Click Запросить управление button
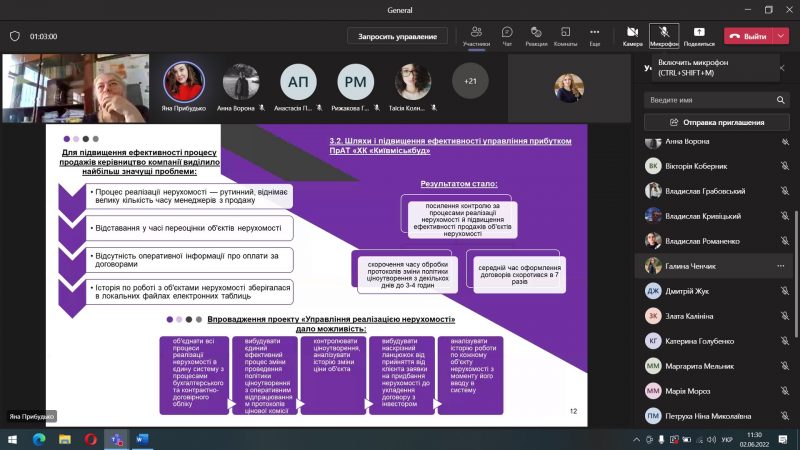Image resolution: width=800 pixels, height=450 pixels. coord(397,36)
